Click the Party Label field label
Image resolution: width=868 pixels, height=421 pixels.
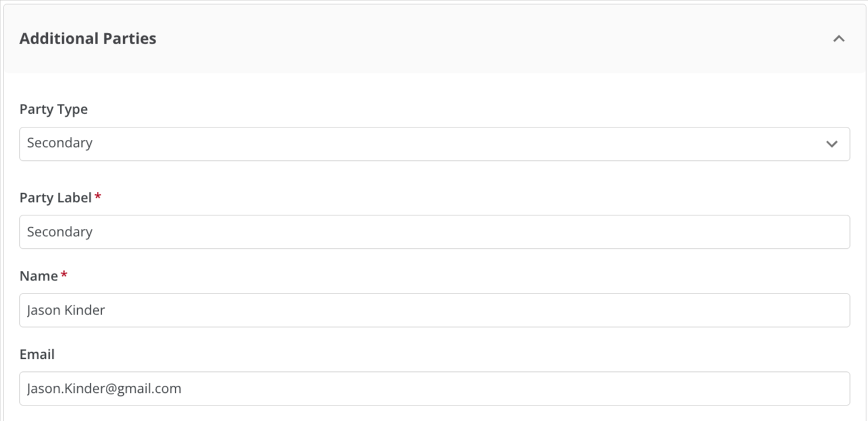[56, 197]
